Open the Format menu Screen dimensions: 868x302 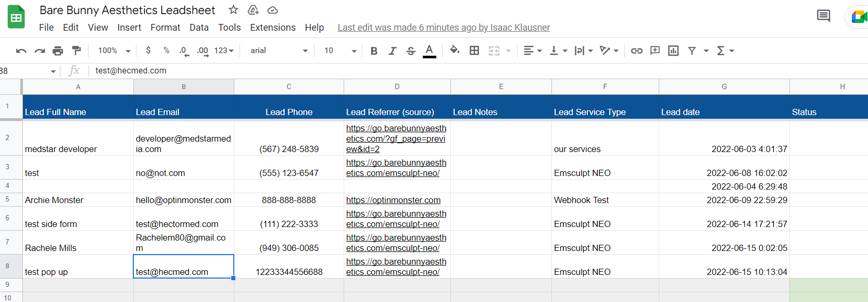(x=165, y=28)
